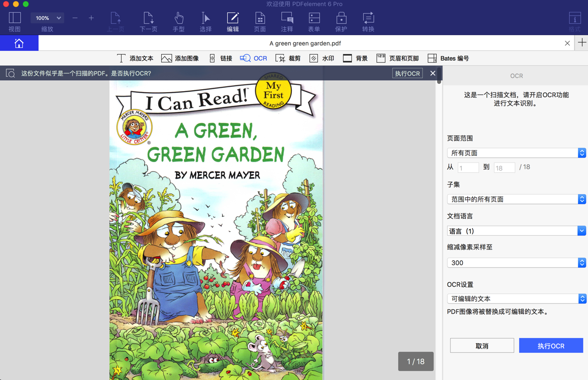Zoom out with the minus icon
The image size is (588, 380).
coord(75,18)
